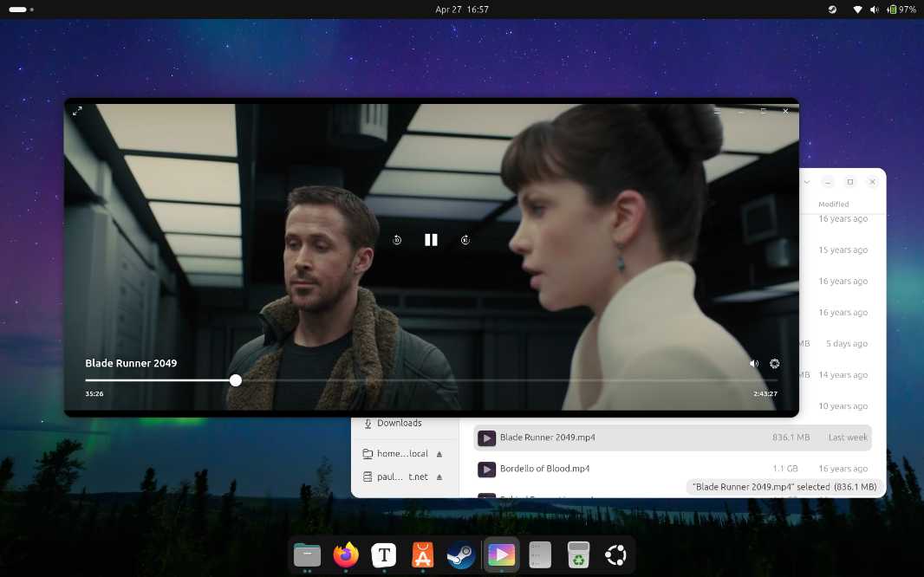Open Steam from the dock
The width and height of the screenshot is (924, 577).
tap(460, 554)
